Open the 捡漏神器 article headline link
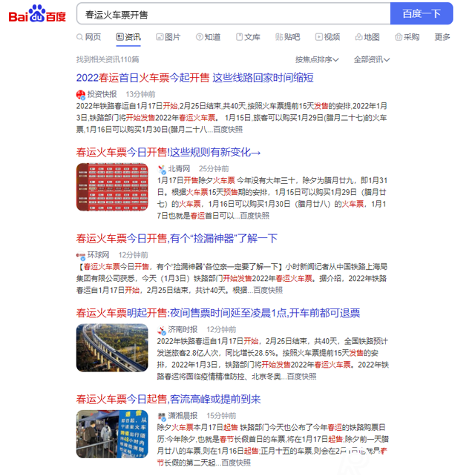This screenshot has height=476, width=475. click(x=177, y=238)
